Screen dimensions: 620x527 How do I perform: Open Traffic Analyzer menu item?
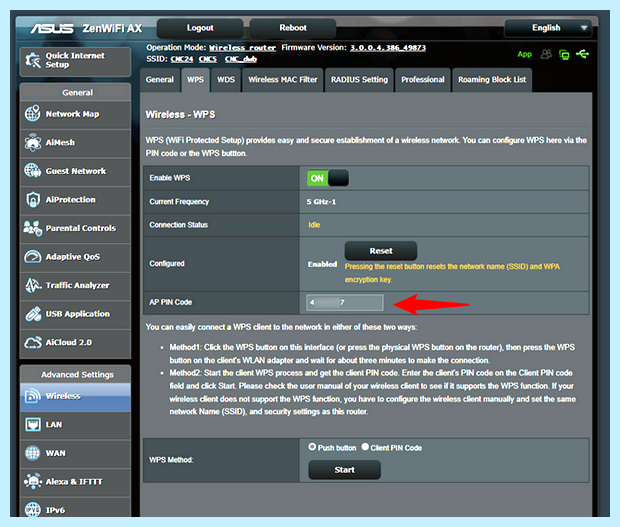(x=75, y=285)
